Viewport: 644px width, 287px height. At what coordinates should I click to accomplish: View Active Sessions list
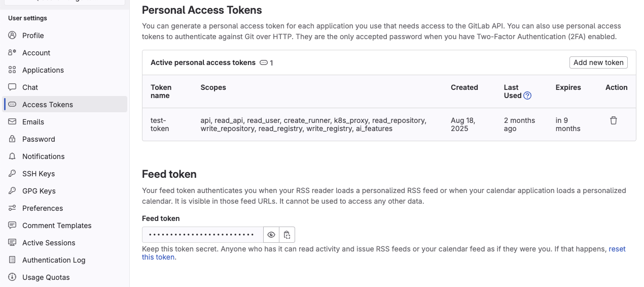(x=49, y=243)
